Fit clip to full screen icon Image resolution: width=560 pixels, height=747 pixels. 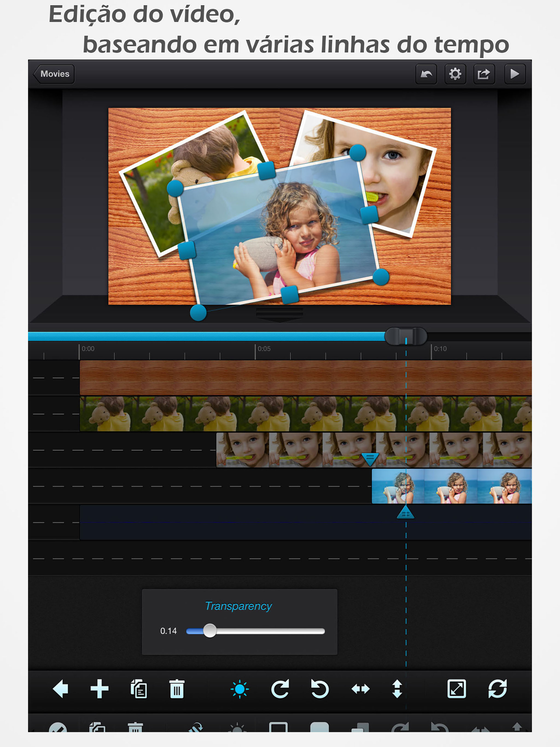pyautogui.click(x=456, y=688)
